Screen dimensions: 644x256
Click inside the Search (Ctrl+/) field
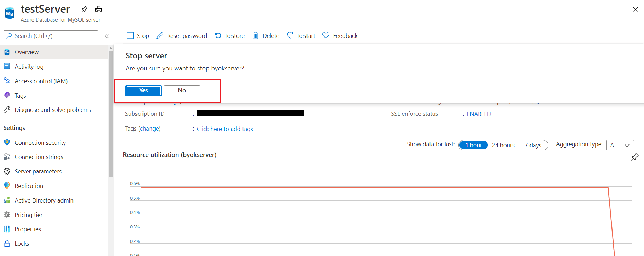pyautogui.click(x=51, y=36)
